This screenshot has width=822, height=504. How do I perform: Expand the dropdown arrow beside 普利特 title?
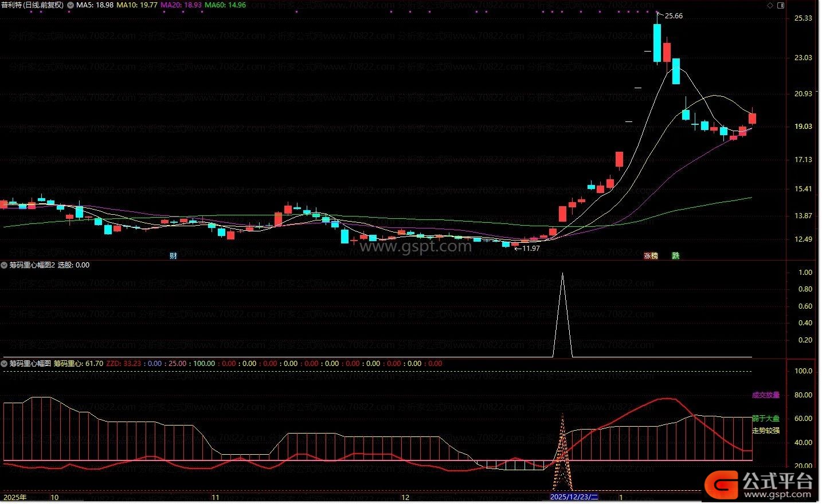point(71,5)
